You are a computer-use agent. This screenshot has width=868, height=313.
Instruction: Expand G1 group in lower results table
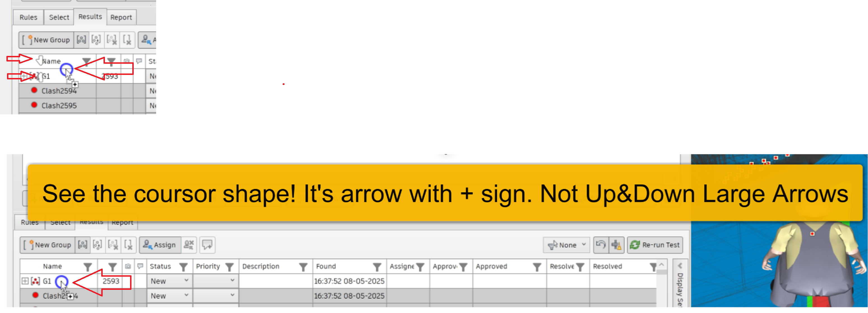tap(25, 281)
